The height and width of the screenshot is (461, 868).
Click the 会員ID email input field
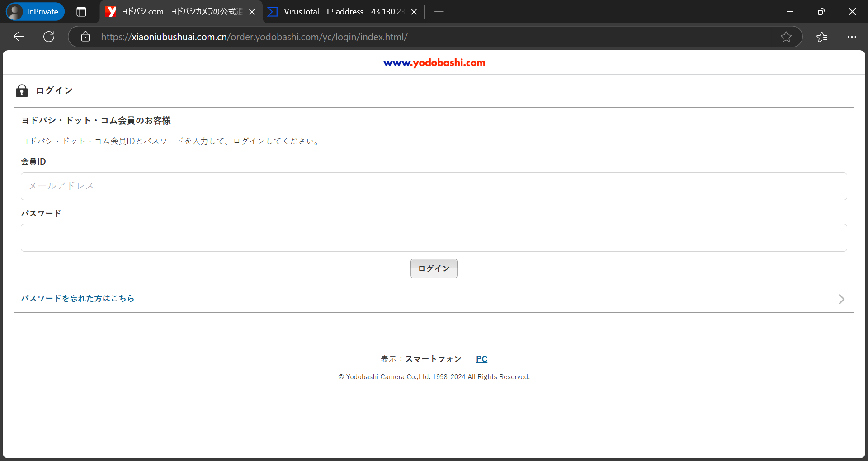[x=434, y=186]
